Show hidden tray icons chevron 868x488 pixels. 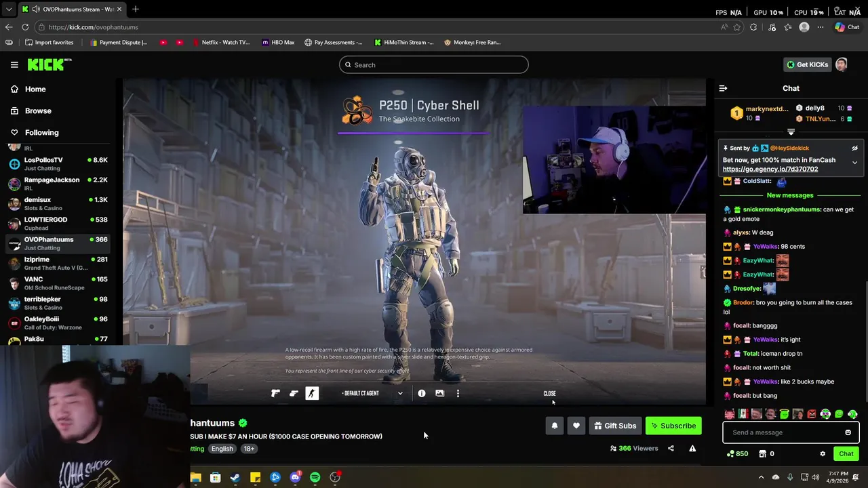(761, 477)
